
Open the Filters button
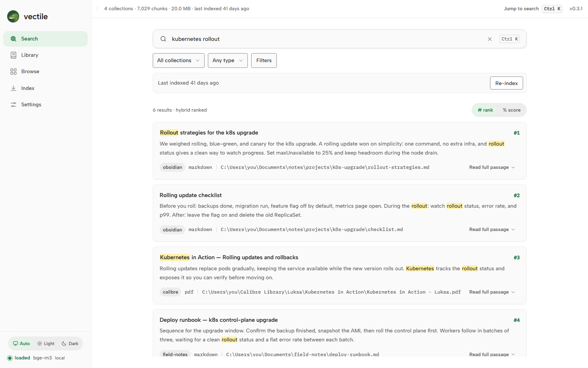click(x=264, y=61)
